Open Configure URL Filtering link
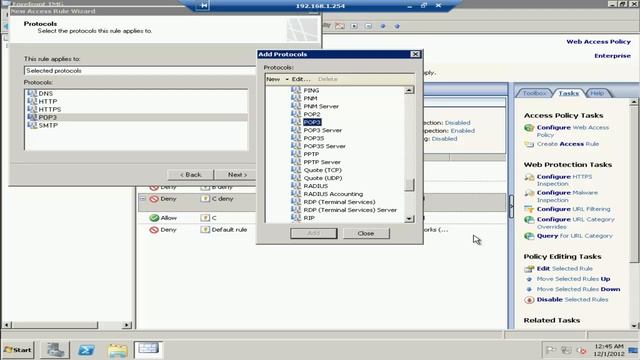 click(573, 209)
